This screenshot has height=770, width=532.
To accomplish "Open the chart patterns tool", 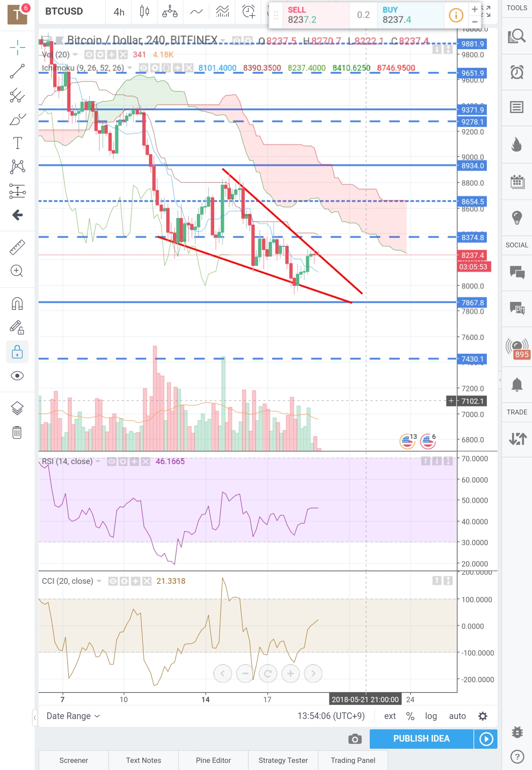I will [17, 167].
